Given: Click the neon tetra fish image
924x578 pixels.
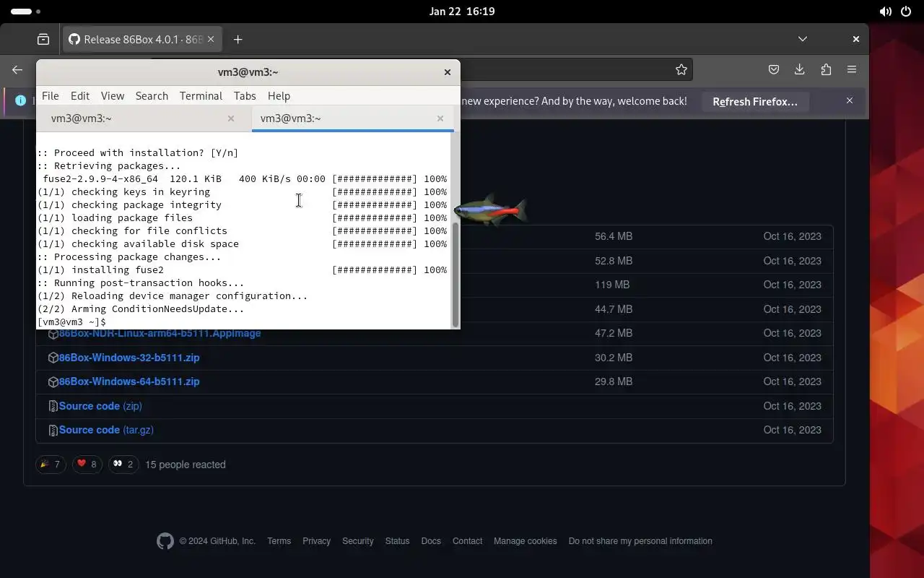Looking at the screenshot, I should [490, 210].
